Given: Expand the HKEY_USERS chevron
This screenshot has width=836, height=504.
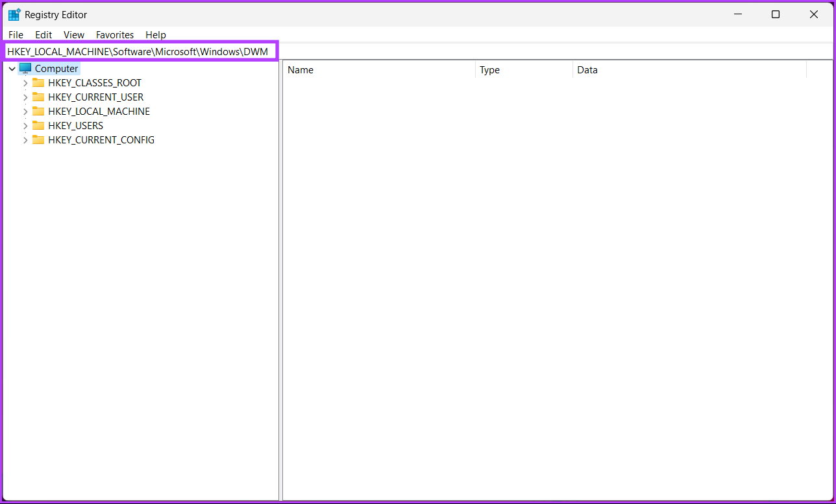Looking at the screenshot, I should (25, 126).
